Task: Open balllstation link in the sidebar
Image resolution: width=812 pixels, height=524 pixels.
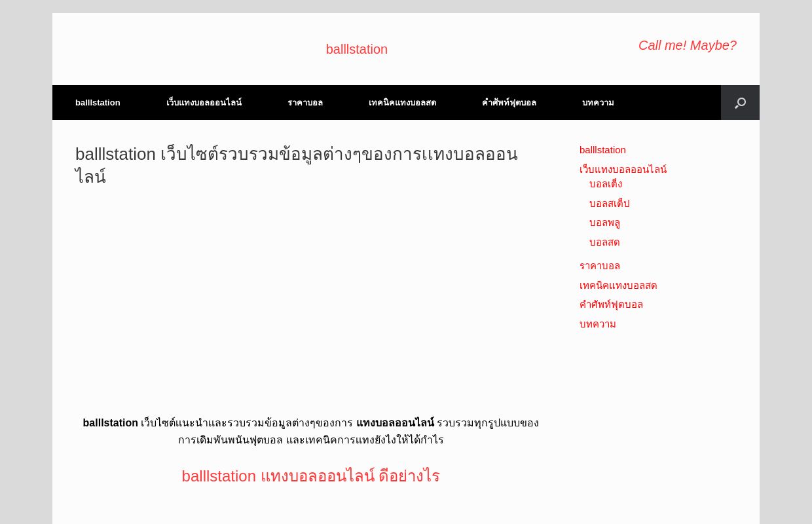Action: (602, 150)
